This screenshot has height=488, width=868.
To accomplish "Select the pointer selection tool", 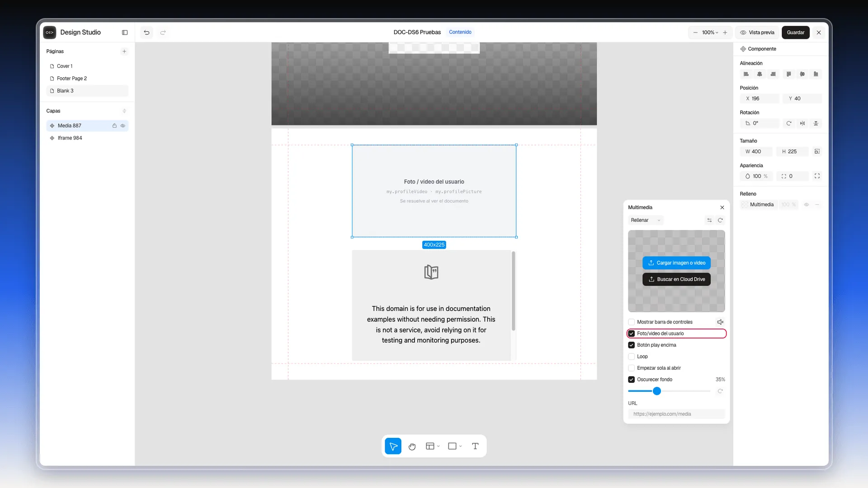I will point(393,446).
